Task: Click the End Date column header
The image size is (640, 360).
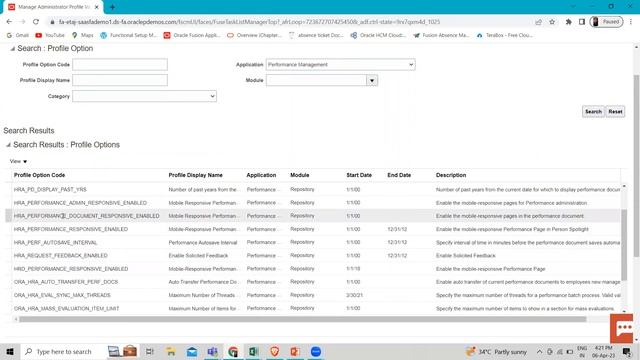Action: pyautogui.click(x=399, y=175)
